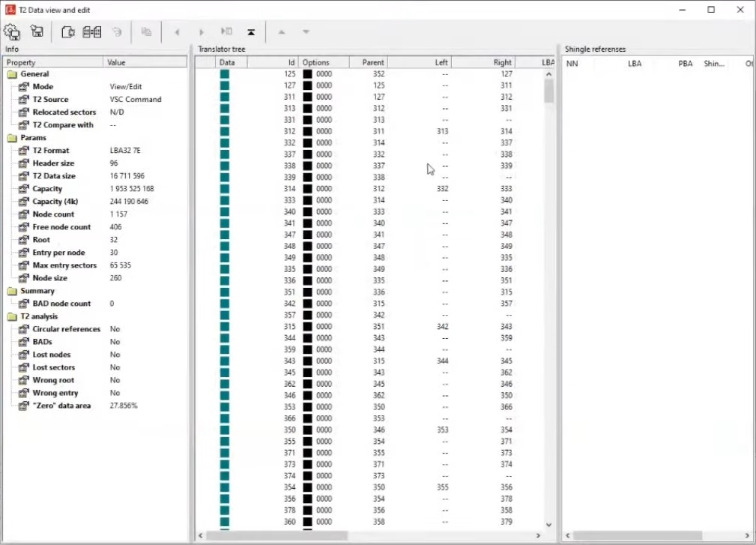Click the compare two tables toolbar icon

91,31
